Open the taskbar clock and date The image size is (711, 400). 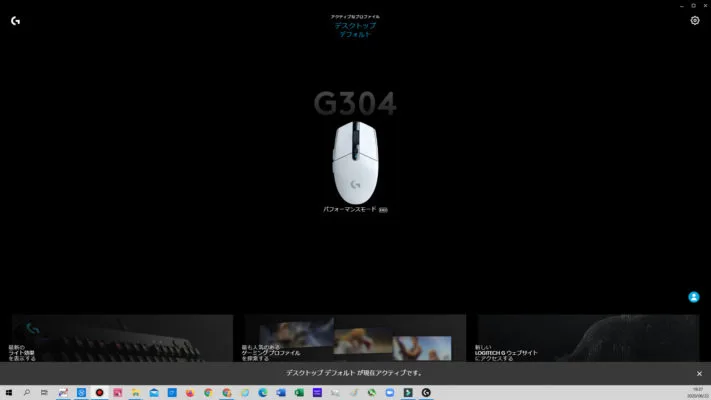(x=698, y=393)
